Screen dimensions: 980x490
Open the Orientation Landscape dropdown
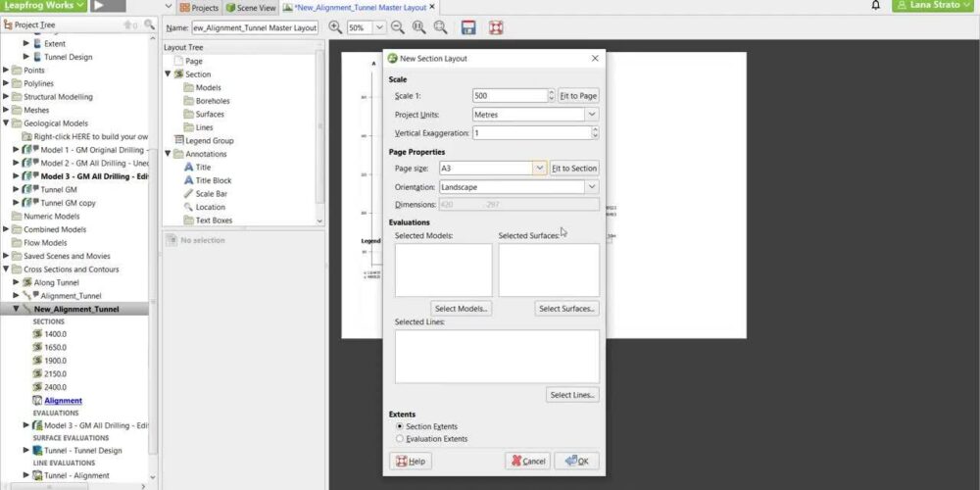[x=591, y=186]
